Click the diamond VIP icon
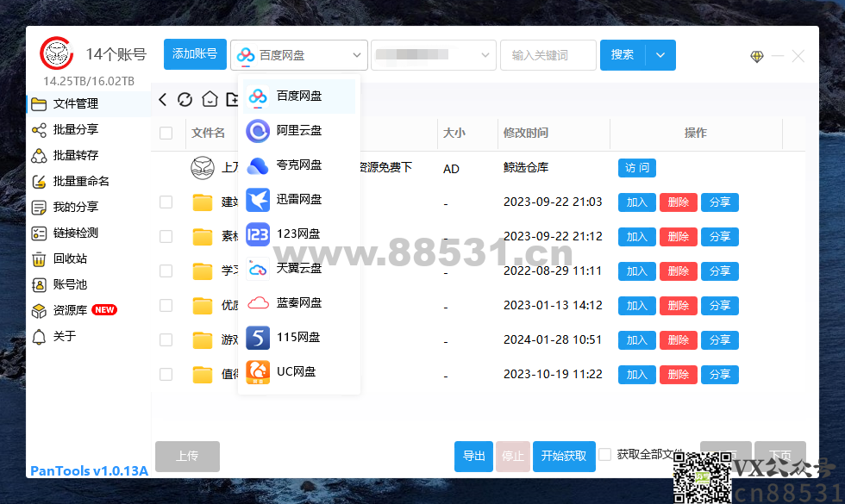 [x=757, y=56]
